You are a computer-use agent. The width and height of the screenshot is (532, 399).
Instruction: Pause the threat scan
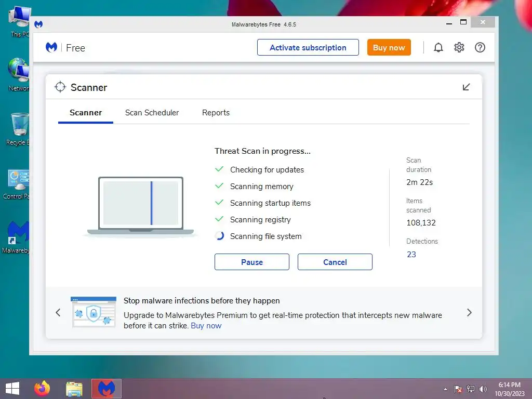click(x=252, y=262)
